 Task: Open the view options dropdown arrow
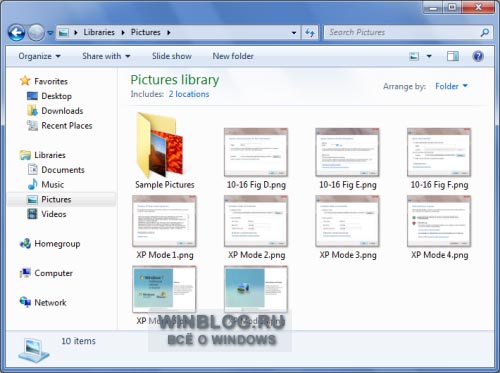(x=429, y=56)
